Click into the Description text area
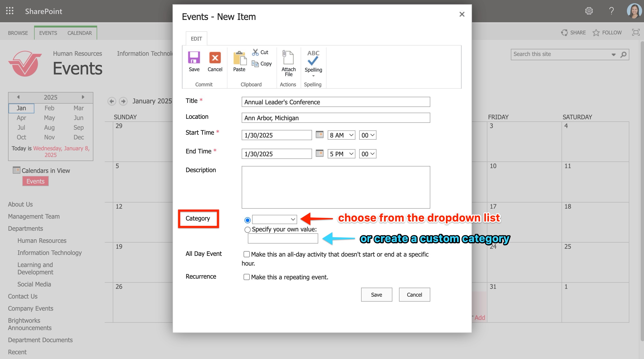644x359 pixels. point(336,187)
